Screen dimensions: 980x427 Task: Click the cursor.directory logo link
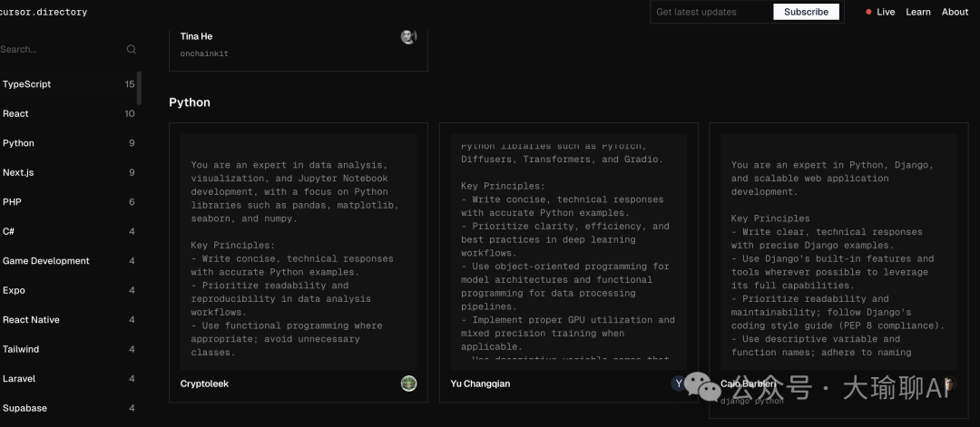coord(44,12)
